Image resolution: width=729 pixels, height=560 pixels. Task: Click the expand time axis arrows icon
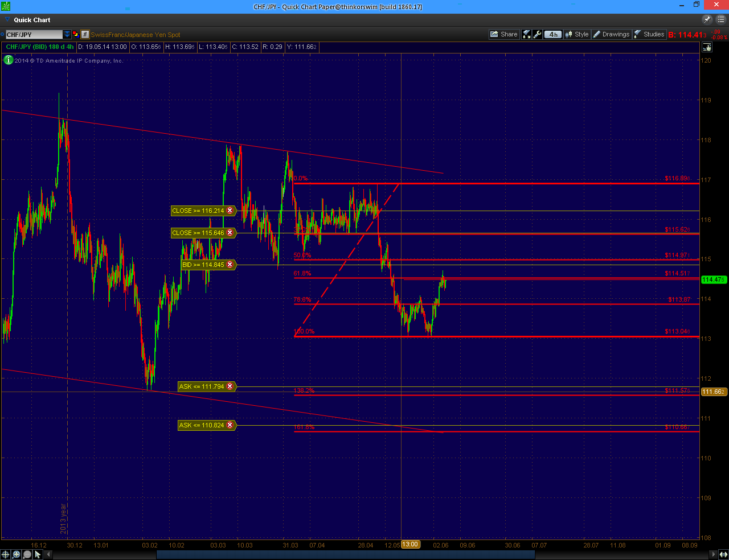[x=723, y=554]
